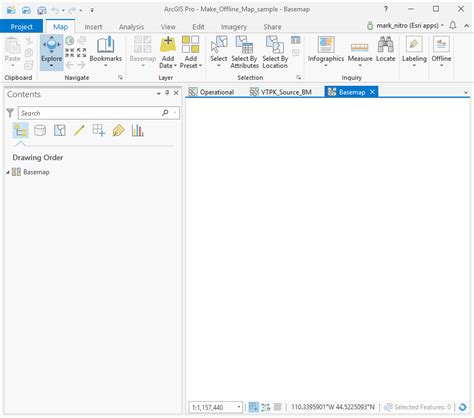Click the Contents filter funnel icon

tap(10, 113)
